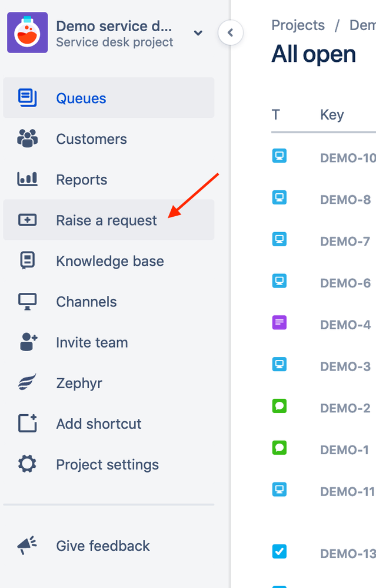The image size is (376, 588).
Task: Click the Projects breadcrumb link
Action: (298, 25)
